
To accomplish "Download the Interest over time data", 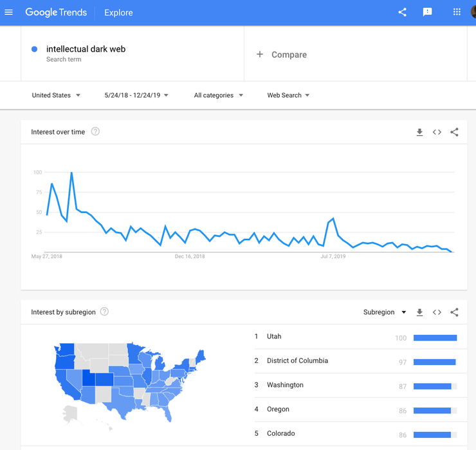I will tap(419, 132).
